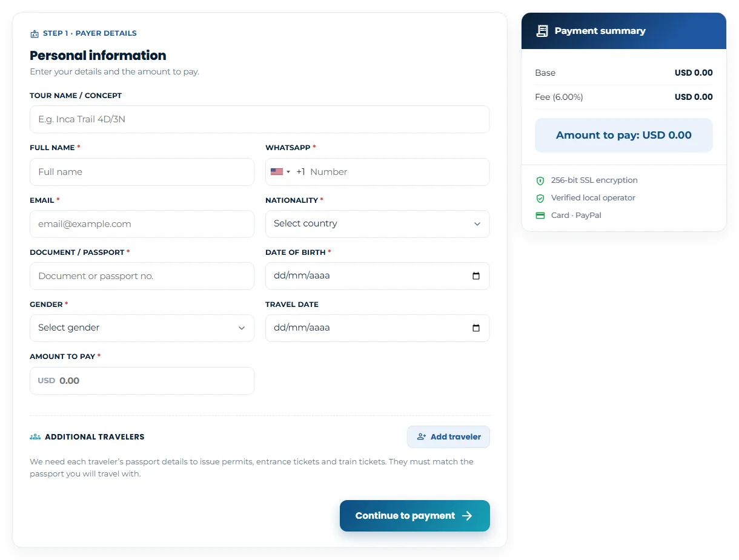Click the Document or passport no. field
739x560 pixels.
click(x=142, y=276)
